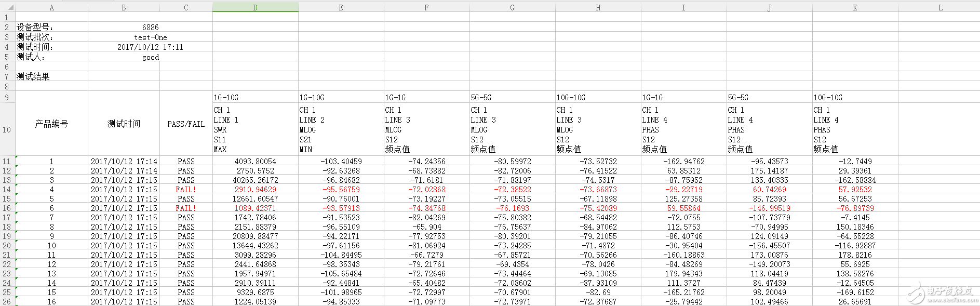Select red value 1089.42371
The height and width of the screenshot is (306, 980).
pyautogui.click(x=255, y=208)
